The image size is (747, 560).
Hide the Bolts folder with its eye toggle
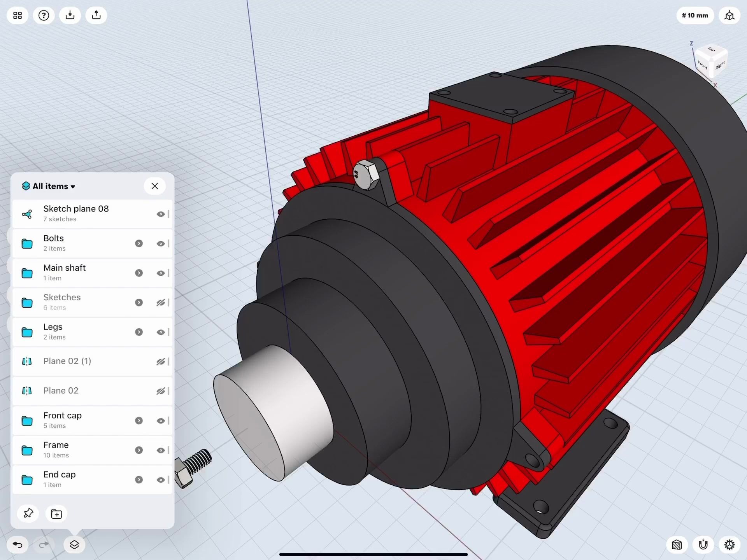pos(161,243)
